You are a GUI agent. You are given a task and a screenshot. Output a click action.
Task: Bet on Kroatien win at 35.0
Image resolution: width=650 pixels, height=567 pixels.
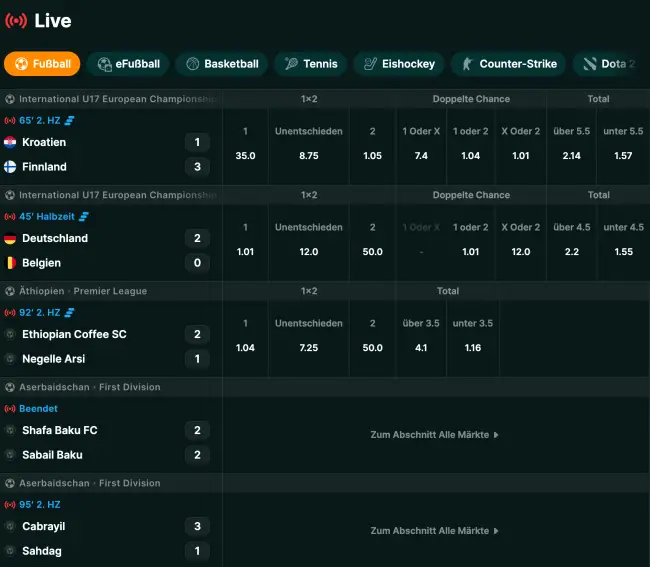[245, 147]
